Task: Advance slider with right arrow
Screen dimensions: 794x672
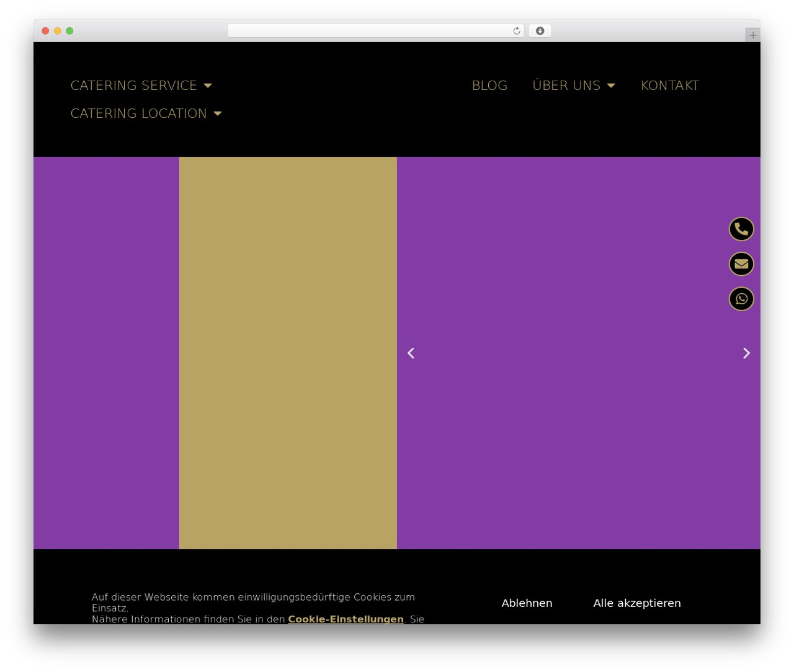Action: click(746, 353)
